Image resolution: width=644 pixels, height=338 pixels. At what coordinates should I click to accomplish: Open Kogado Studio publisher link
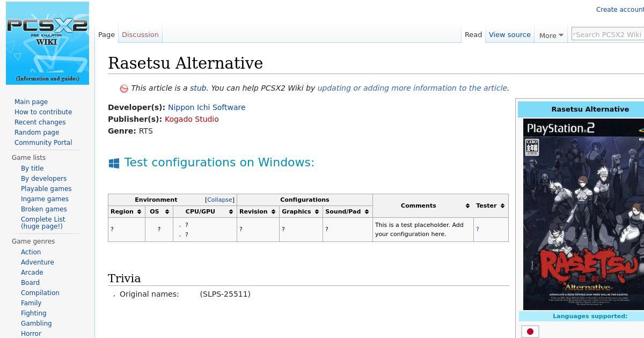pos(192,119)
